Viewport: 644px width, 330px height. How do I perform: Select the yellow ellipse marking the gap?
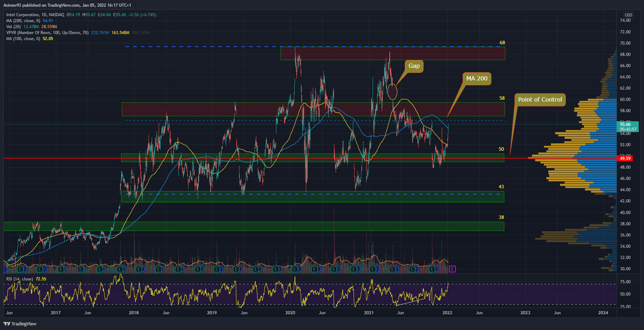point(392,92)
